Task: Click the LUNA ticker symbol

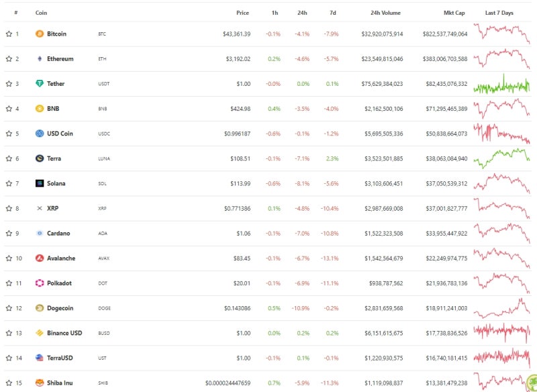Action: [x=104, y=158]
